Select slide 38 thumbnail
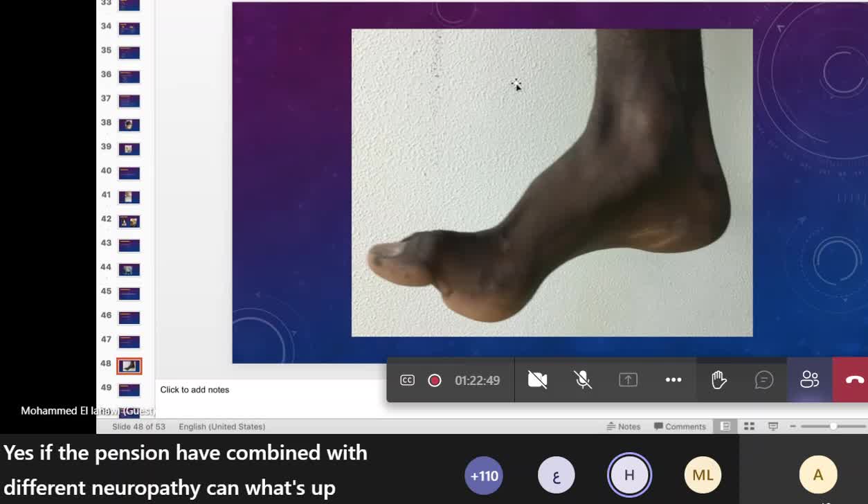This screenshot has height=504, width=868. pyautogui.click(x=129, y=125)
